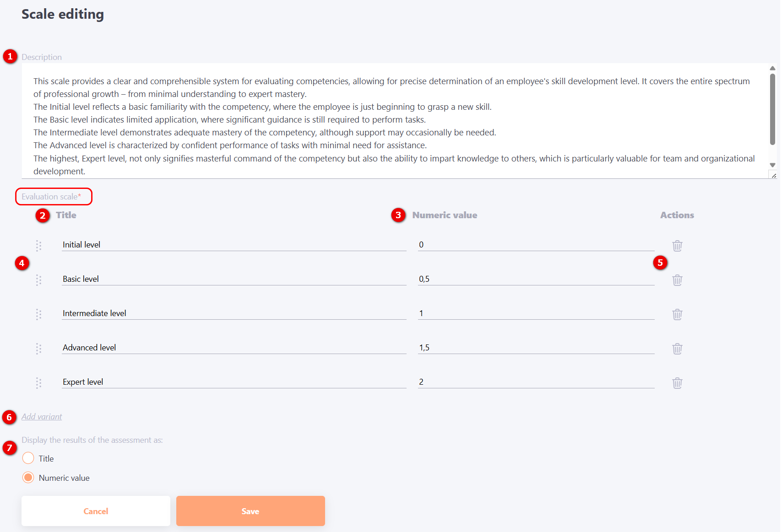Remove the Advanced level variant
The image size is (782, 532).
677,349
